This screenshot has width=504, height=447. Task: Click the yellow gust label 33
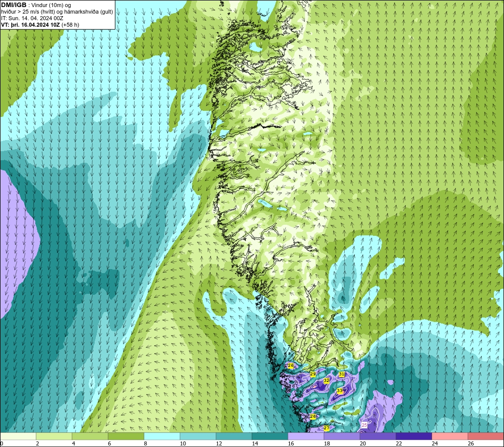tap(340, 391)
